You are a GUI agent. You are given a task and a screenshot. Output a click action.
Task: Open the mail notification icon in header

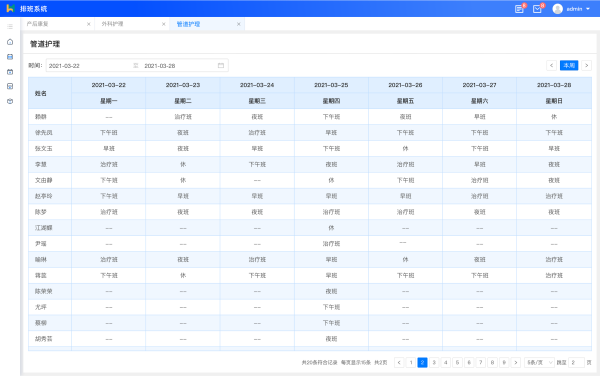537,9
